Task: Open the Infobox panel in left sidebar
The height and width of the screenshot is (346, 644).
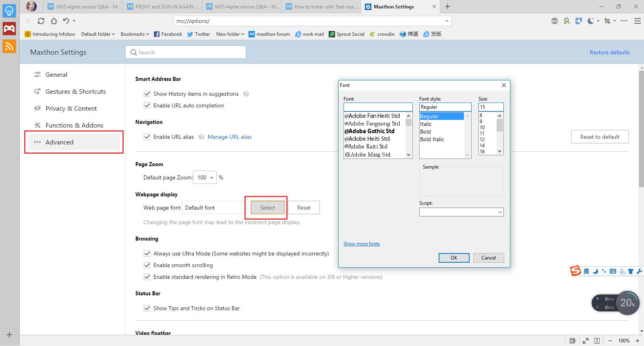Action: click(9, 10)
